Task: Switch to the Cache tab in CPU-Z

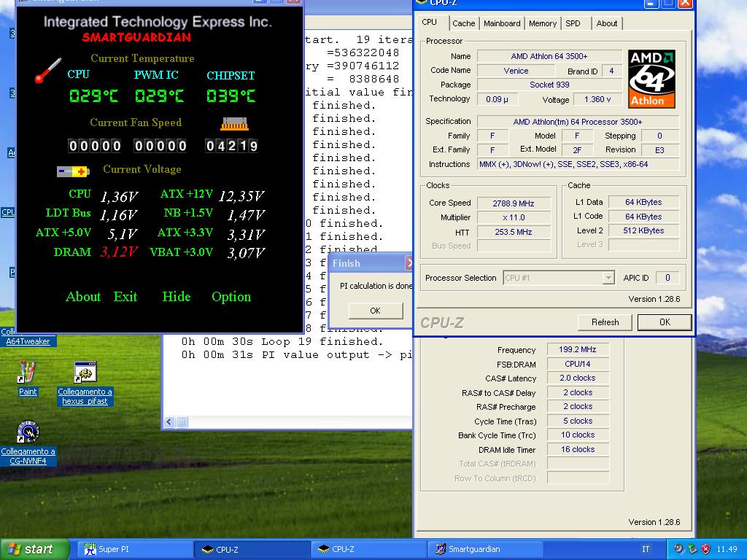Action: coord(463,23)
